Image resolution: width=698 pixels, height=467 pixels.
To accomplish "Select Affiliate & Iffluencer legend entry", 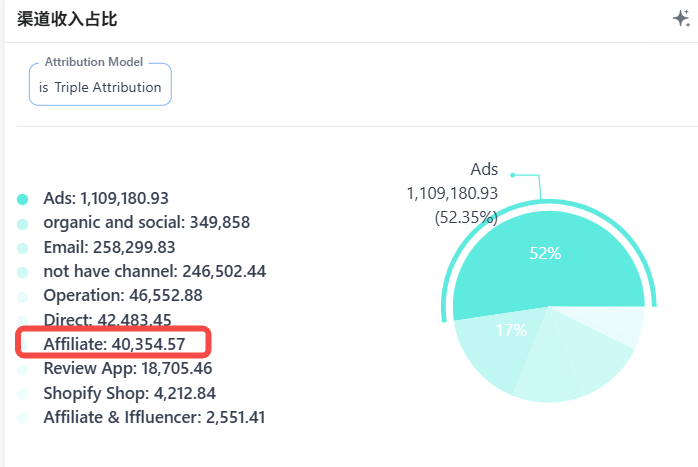I will click(154, 417).
